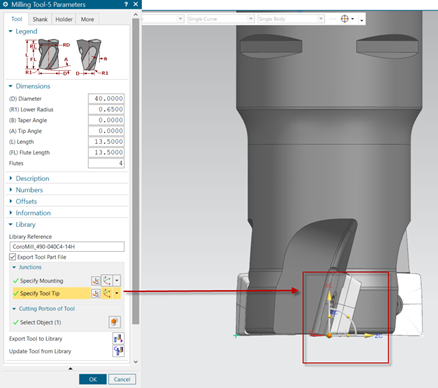Click the (FL) Flute Length field
Viewport: 438px width, 388px height.
[106, 152]
